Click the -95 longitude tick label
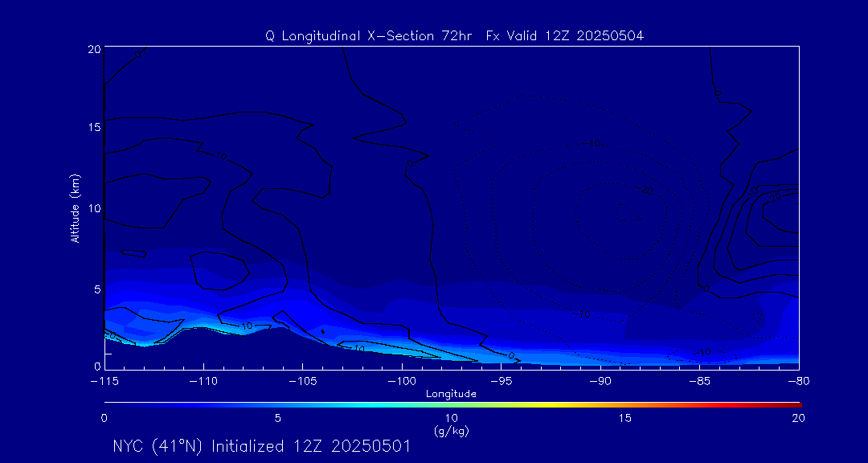 (501, 382)
